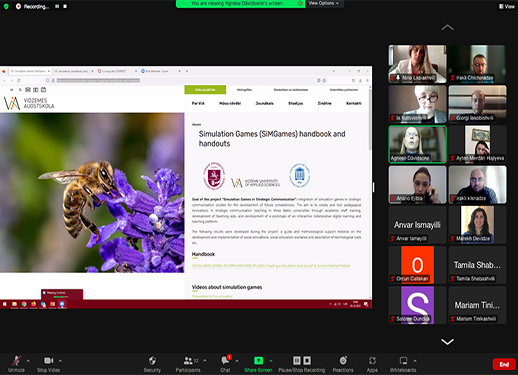
Task: Click calendar icon on webpage header
Action: [x=43, y=90]
